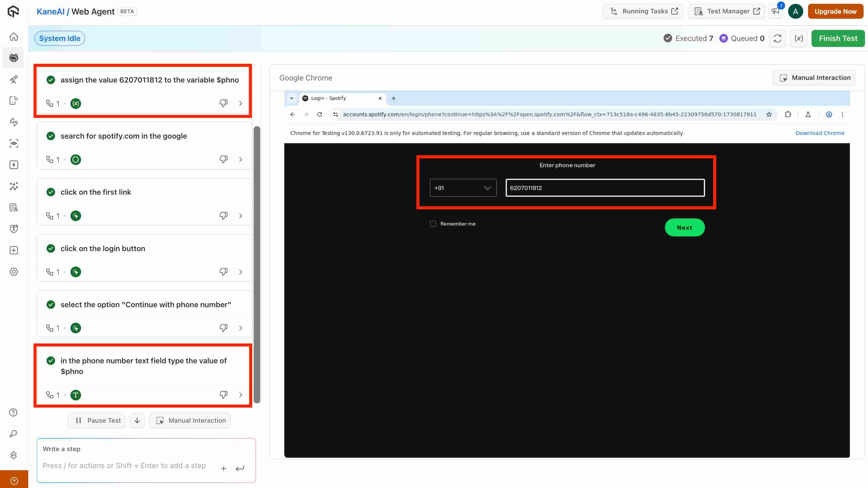Open Test Manager
868x488 pixels.
(x=726, y=12)
